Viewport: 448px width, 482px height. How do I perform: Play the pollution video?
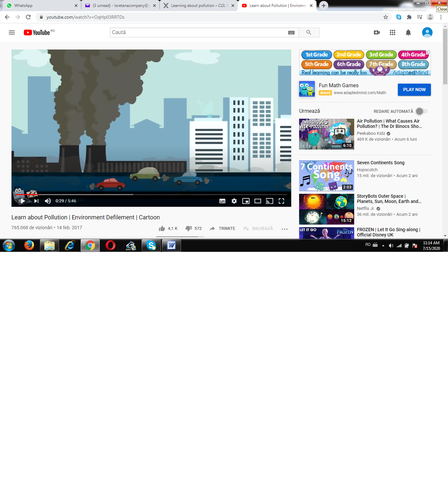[x=23, y=201]
